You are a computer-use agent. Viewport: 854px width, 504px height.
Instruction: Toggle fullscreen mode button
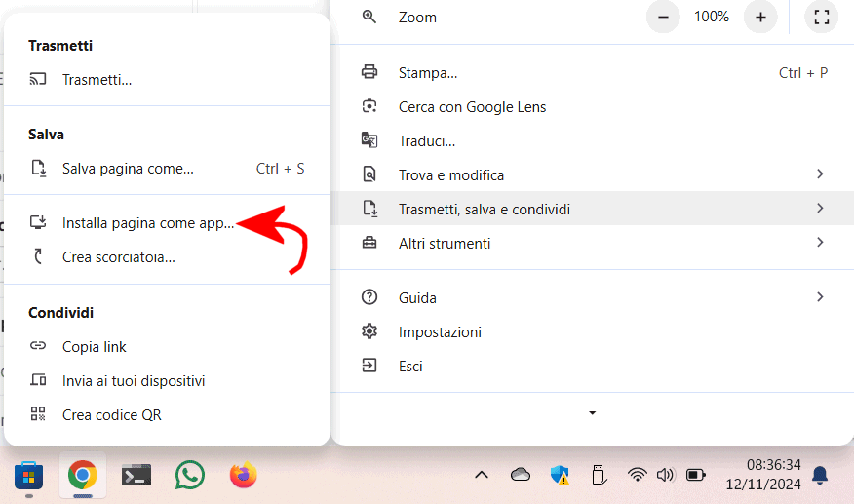tap(821, 17)
